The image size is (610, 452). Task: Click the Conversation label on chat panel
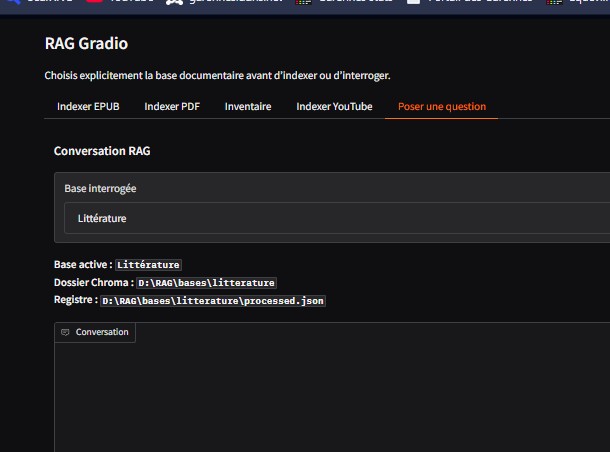[102, 332]
